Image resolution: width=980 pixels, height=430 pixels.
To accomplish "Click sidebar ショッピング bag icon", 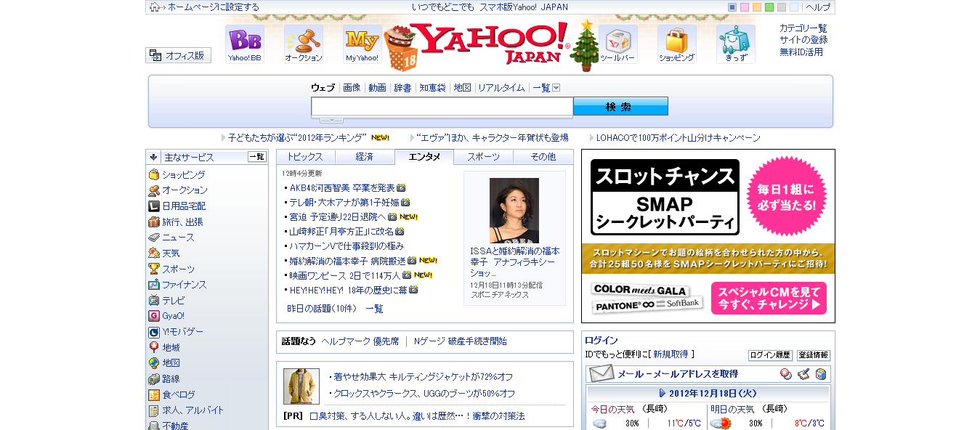I will (x=154, y=175).
